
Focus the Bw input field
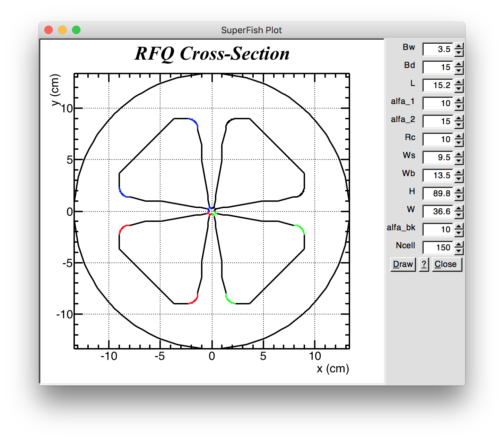(437, 49)
